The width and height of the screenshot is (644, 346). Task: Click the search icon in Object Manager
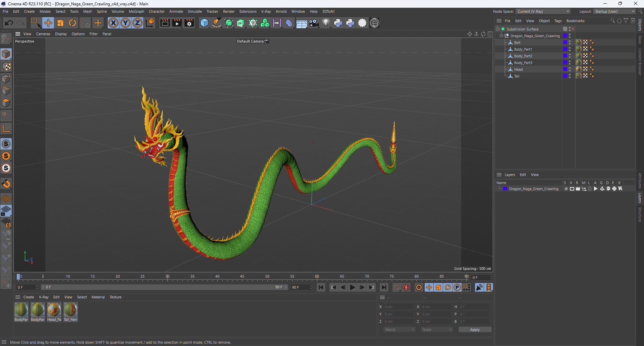612,21
